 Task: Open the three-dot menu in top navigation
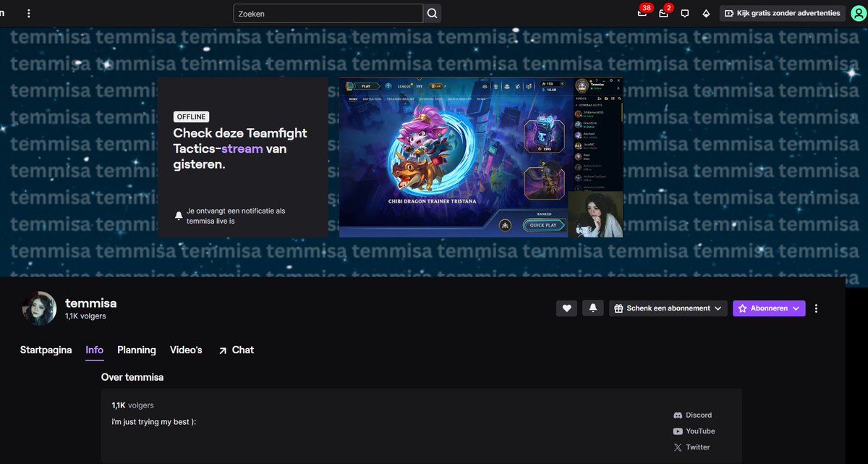(29, 13)
